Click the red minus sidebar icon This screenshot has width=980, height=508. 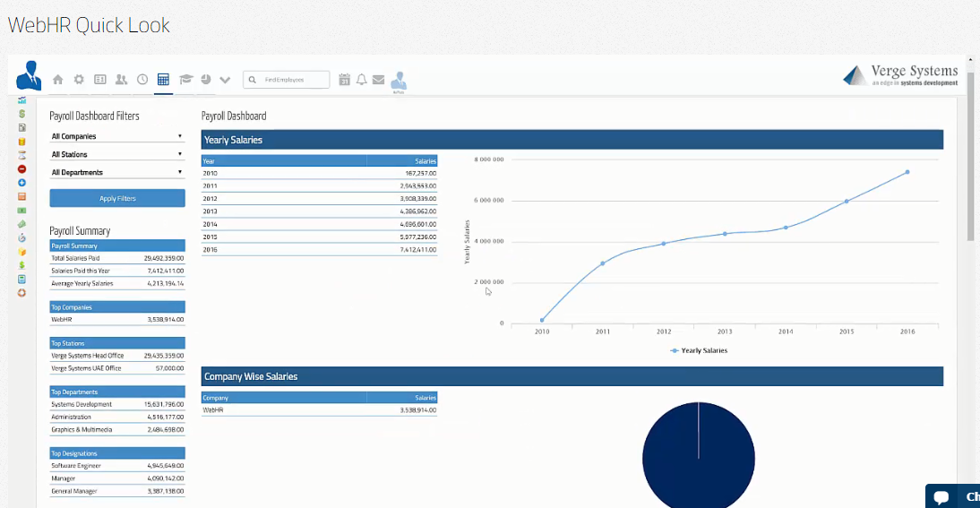point(21,168)
